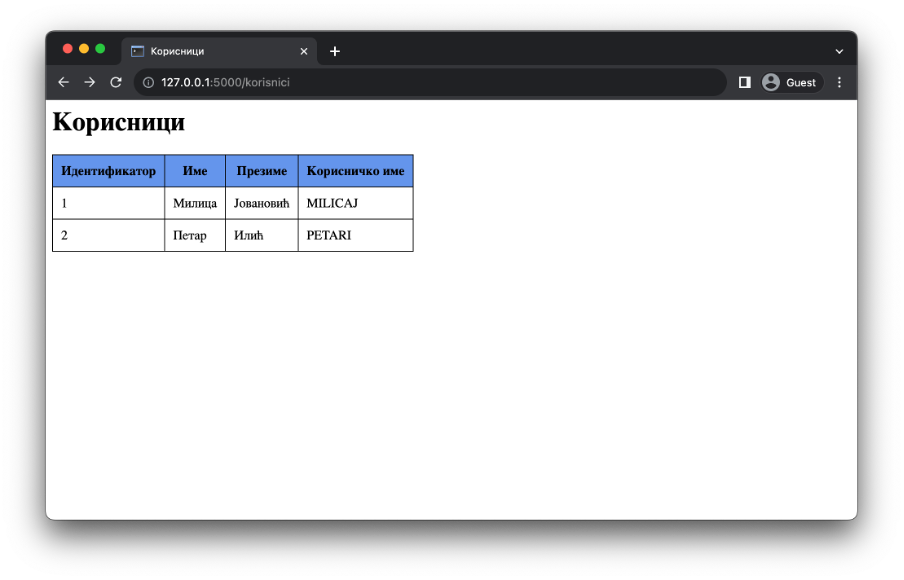
Task: Click the site info icon in address bar
Action: pyautogui.click(x=148, y=82)
